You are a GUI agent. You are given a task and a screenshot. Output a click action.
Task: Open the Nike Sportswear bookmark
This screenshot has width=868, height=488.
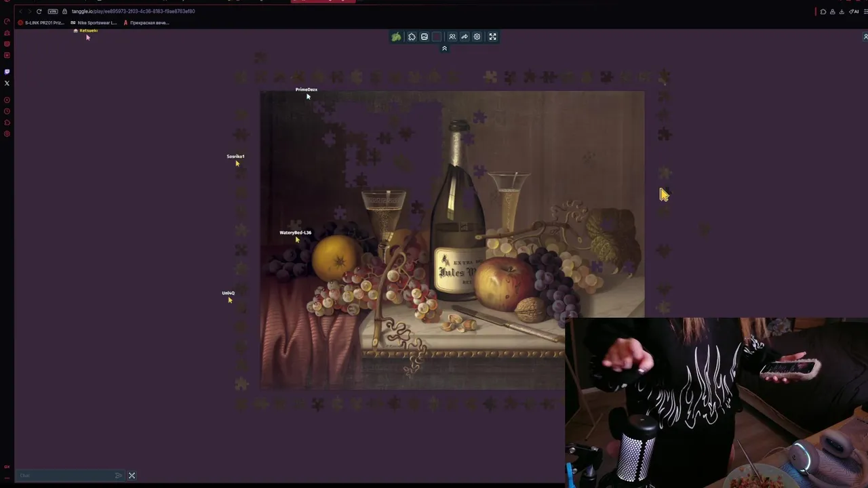[x=94, y=22]
